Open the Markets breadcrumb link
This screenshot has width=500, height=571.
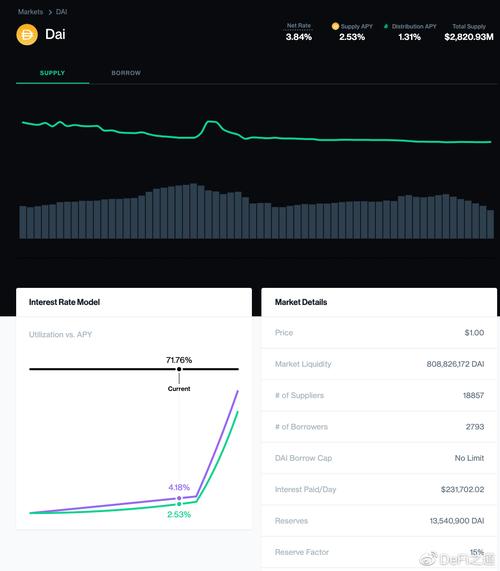pos(30,12)
